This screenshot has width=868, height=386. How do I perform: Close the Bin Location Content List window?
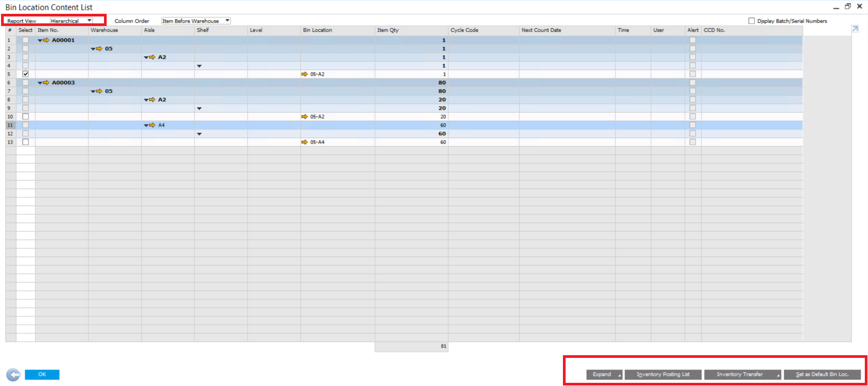tap(860, 6)
